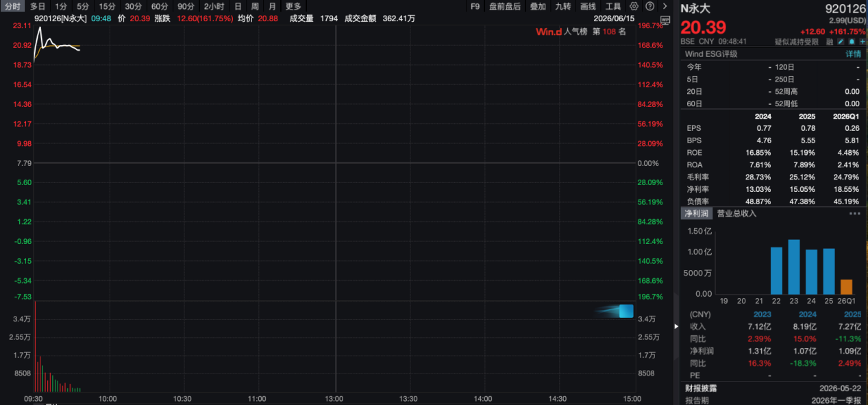Image resolution: width=868 pixels, height=405 pixels.
Task: Open 详情 link for Wind ESG rating
Action: click(853, 54)
